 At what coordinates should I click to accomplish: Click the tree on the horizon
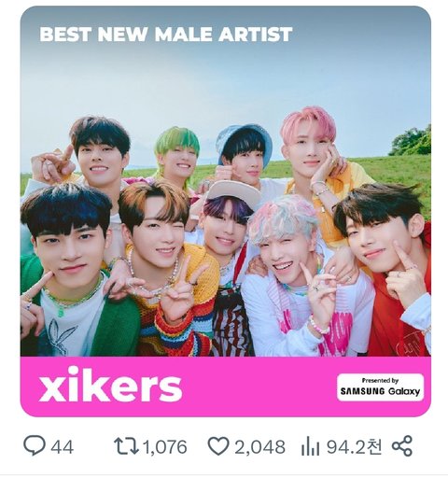(x=413, y=142)
